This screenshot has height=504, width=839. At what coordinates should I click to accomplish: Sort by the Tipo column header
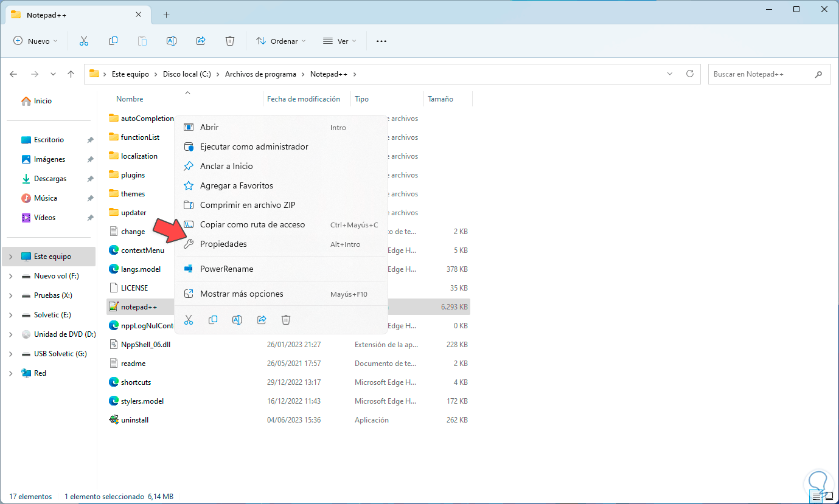pos(361,99)
